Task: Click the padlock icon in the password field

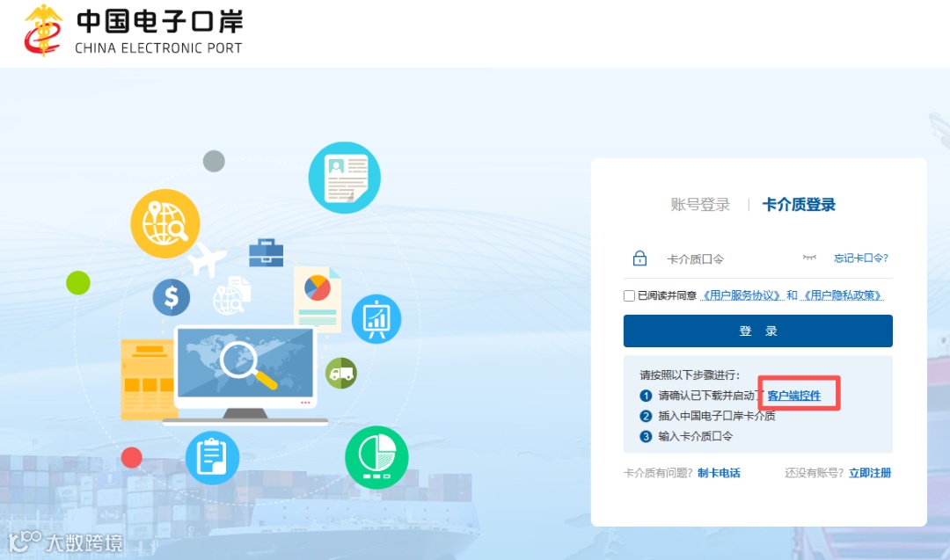Action: 639,258
